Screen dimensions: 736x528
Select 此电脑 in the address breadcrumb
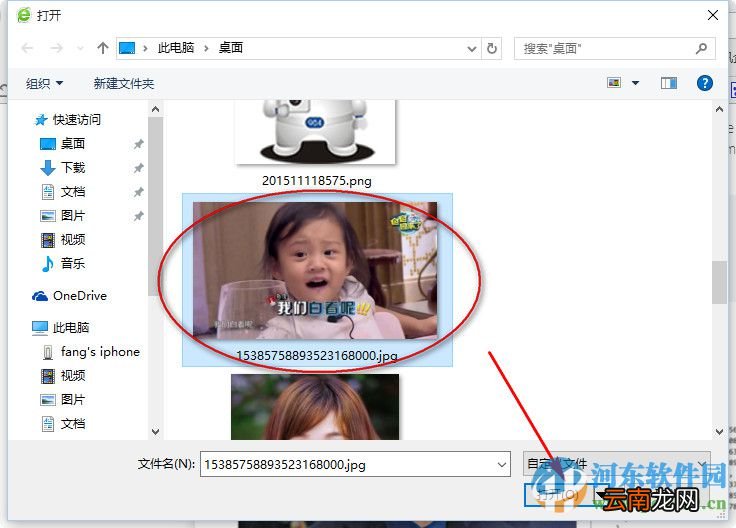(x=176, y=48)
